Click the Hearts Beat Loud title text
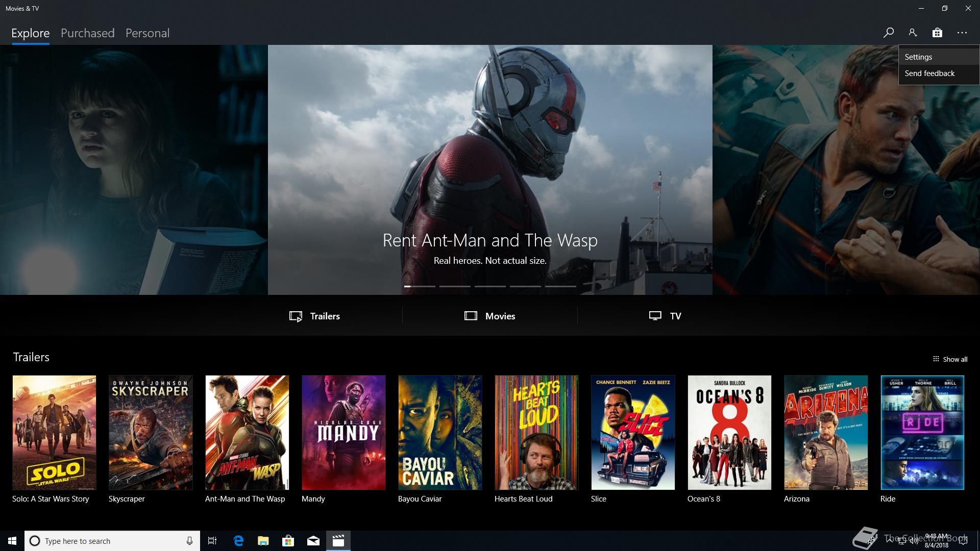Screen dimensions: 980x551 (523, 499)
